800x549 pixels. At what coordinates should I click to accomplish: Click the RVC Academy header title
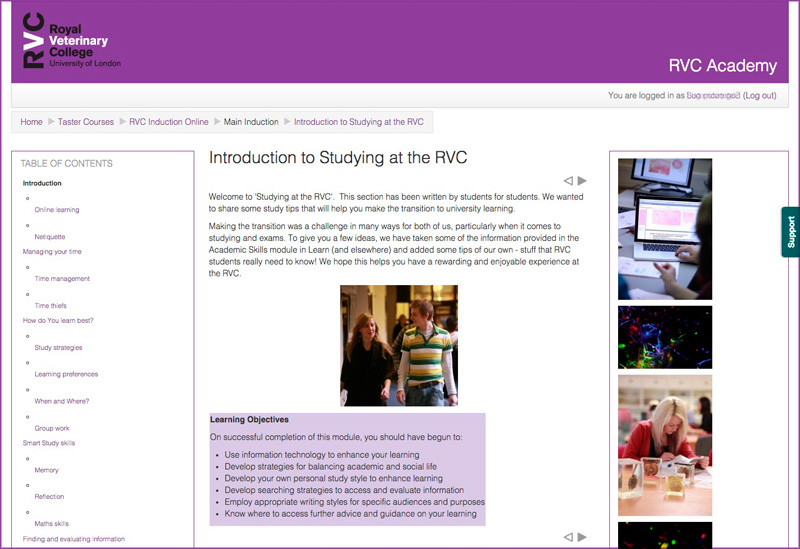(x=722, y=65)
